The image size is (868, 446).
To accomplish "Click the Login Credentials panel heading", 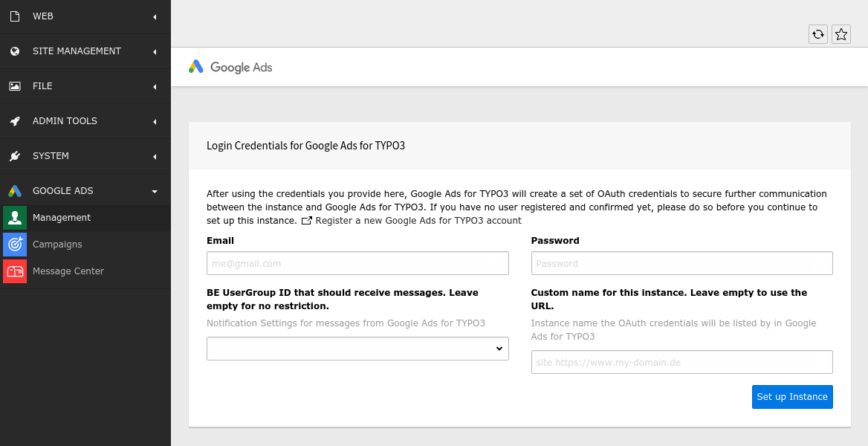I will pos(305,146).
